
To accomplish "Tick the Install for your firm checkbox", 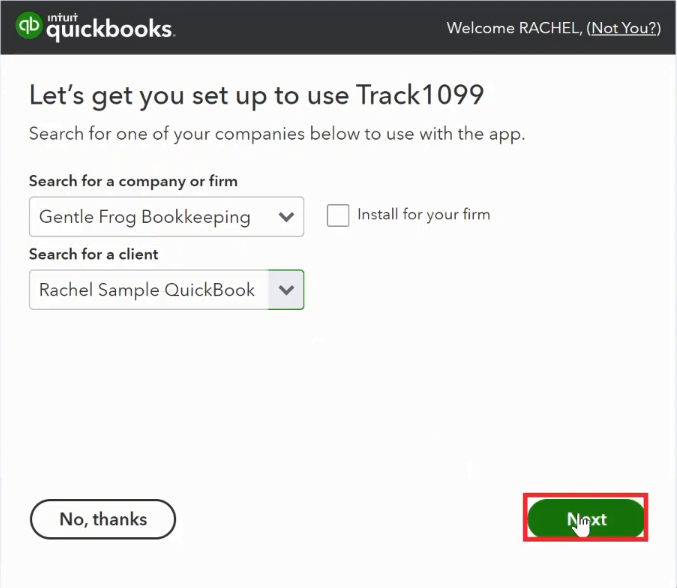I will (338, 215).
